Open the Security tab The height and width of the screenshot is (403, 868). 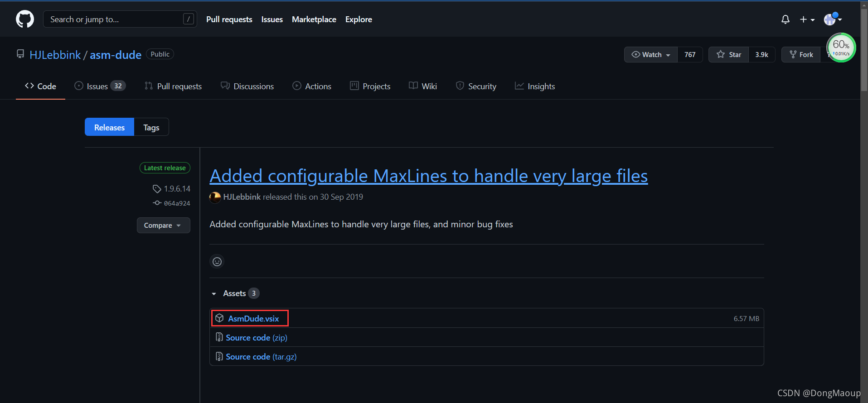(476, 86)
